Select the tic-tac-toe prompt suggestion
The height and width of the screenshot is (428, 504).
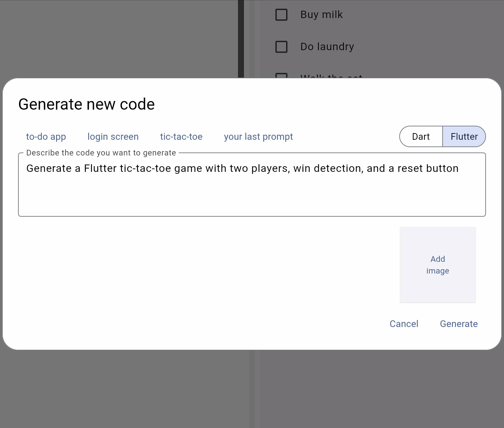coord(181,136)
